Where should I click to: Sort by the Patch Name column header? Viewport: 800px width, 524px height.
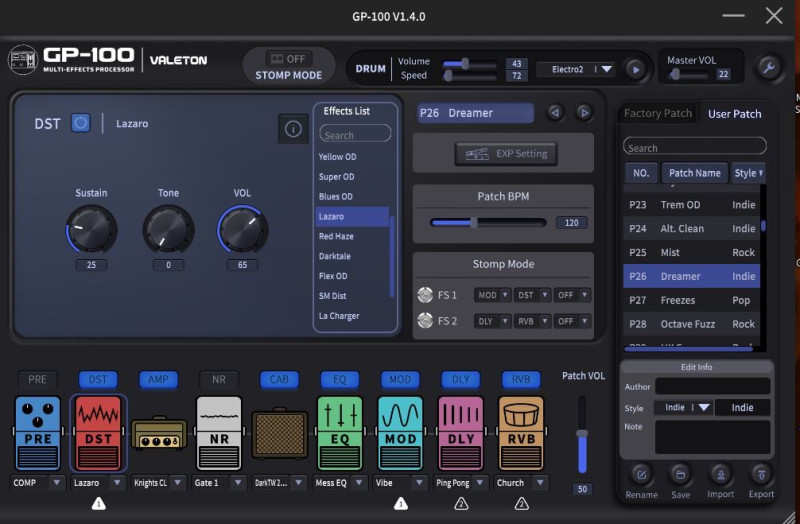[x=694, y=173]
